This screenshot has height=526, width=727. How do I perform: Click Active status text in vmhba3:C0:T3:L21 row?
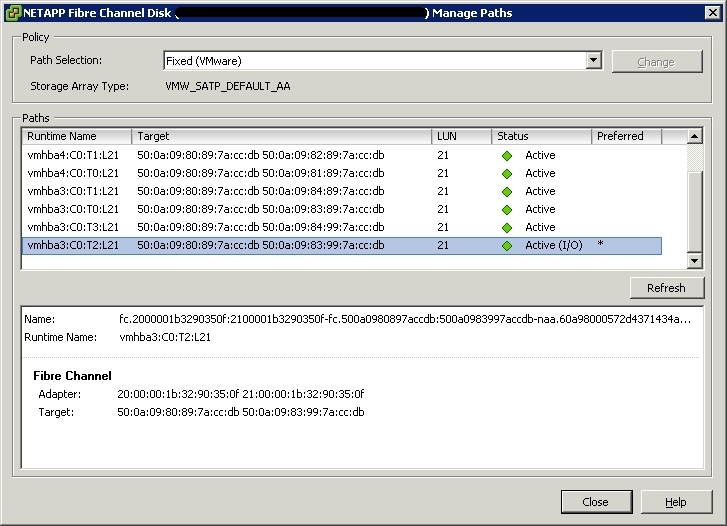[x=540, y=227]
